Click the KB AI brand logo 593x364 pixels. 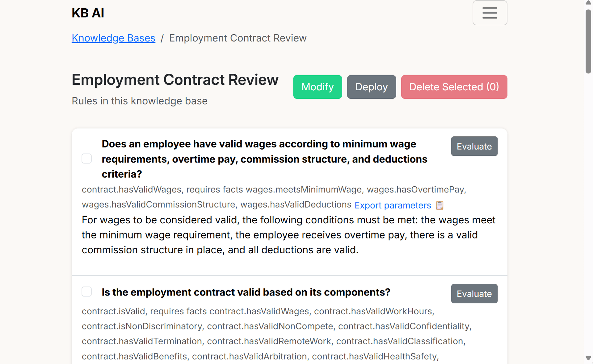[88, 13]
